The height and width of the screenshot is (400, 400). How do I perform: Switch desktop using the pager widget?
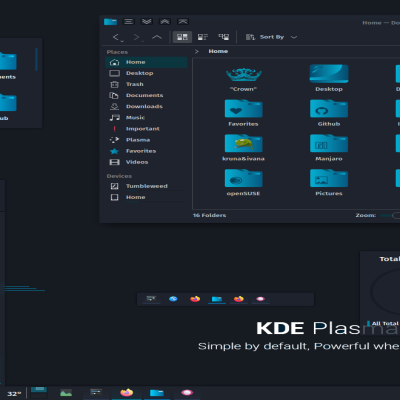click(x=39, y=393)
